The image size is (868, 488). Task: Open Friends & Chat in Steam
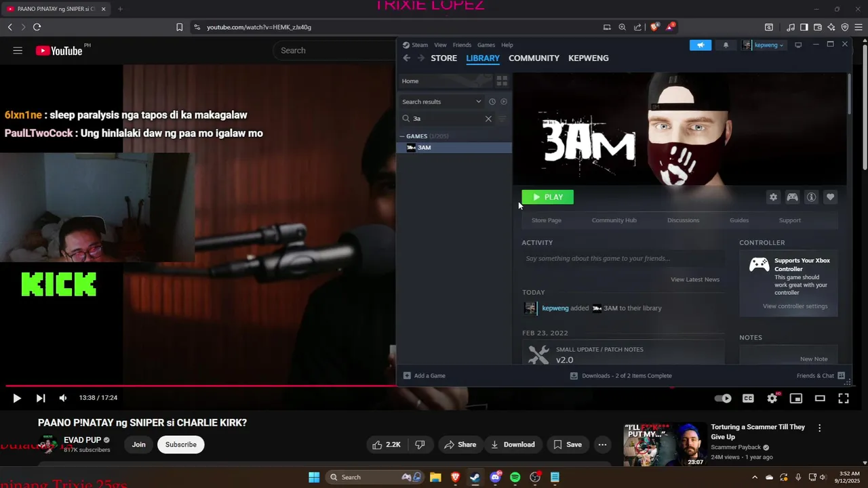821,375
